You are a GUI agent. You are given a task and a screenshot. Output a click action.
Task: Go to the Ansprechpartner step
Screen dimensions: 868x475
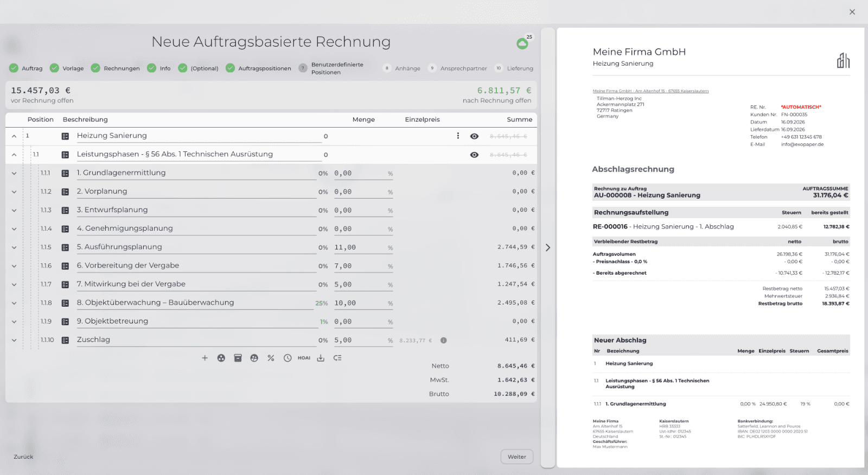pyautogui.click(x=458, y=68)
